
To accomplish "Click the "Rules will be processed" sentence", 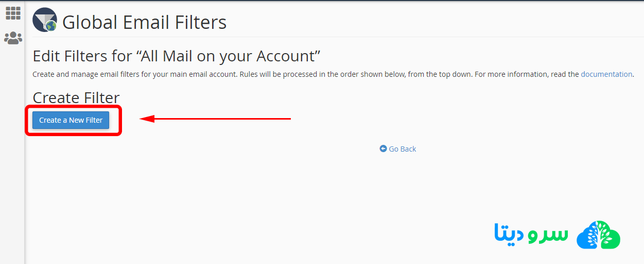I will pos(355,74).
